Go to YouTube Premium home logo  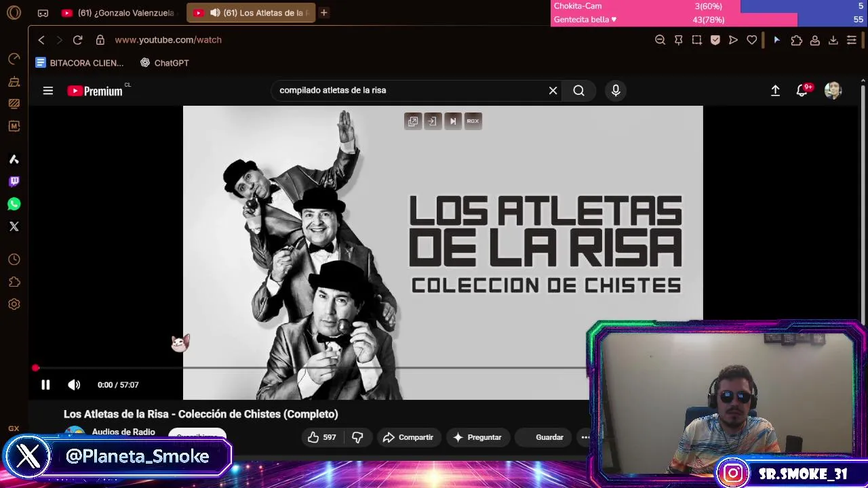tap(96, 91)
